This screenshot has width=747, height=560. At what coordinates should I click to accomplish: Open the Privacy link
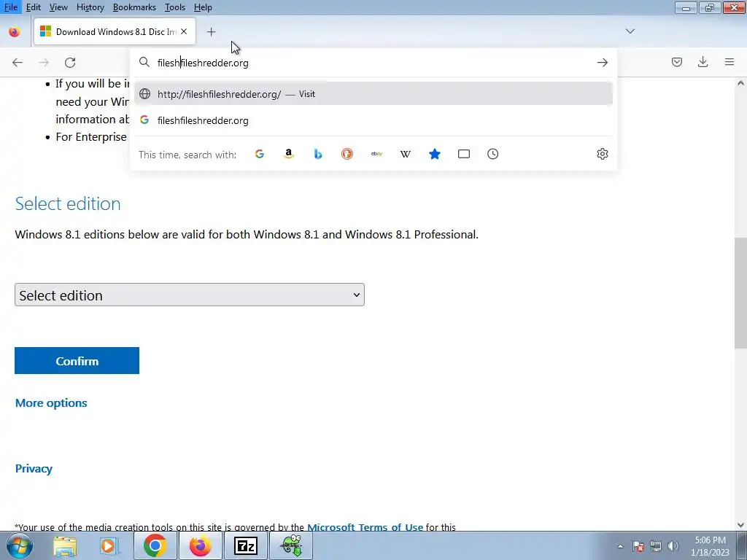coord(34,469)
